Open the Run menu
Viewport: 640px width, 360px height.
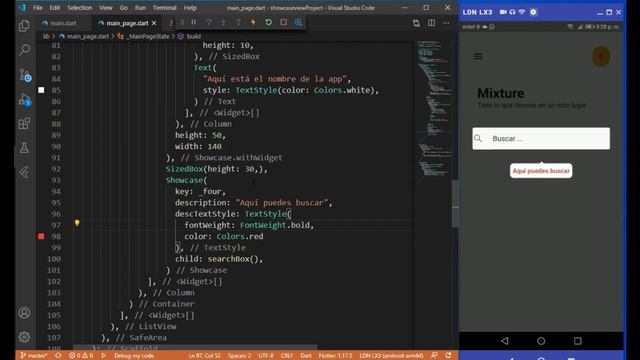(x=140, y=8)
